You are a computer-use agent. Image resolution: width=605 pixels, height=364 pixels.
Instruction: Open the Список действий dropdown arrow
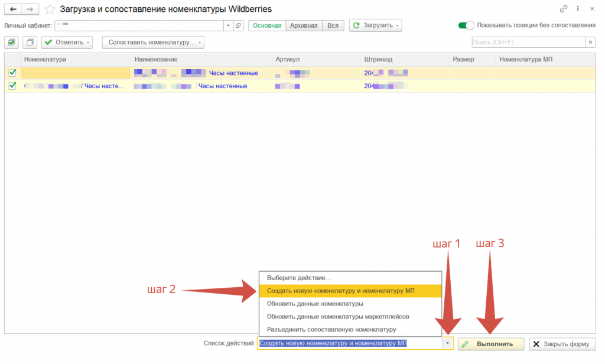pos(448,343)
